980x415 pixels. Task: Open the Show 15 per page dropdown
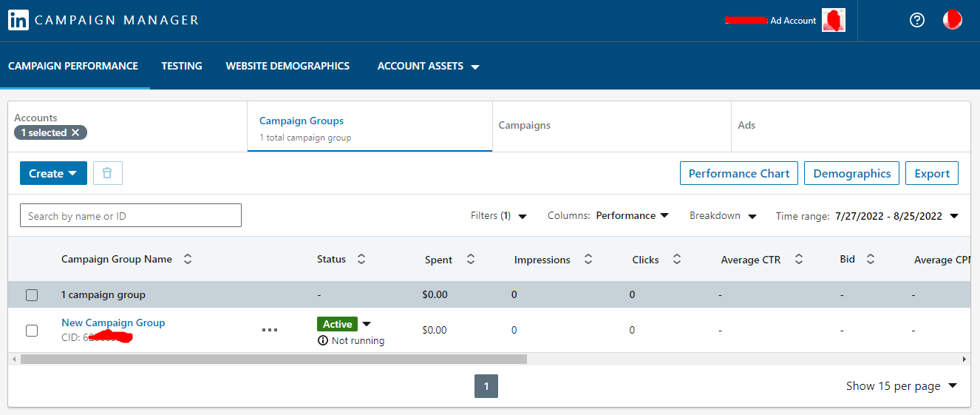tap(902, 386)
